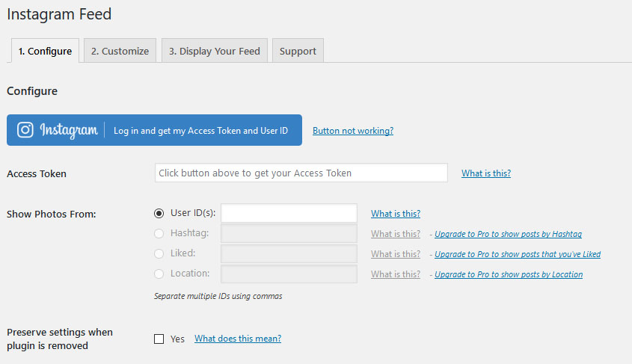Click the 'Show Photos From:' label
Screen dimensions: 632x364
(51, 214)
